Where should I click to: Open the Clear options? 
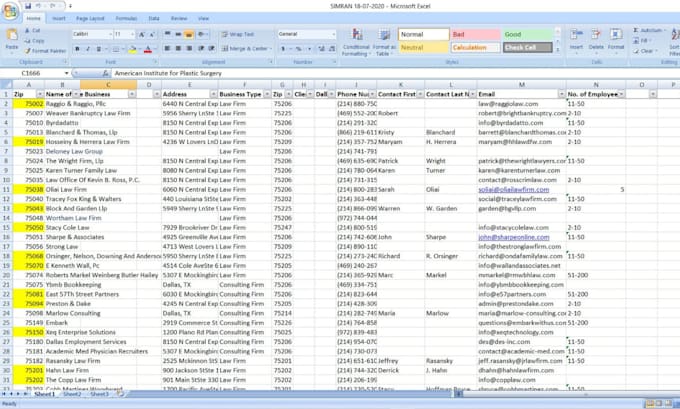pyautogui.click(x=645, y=51)
